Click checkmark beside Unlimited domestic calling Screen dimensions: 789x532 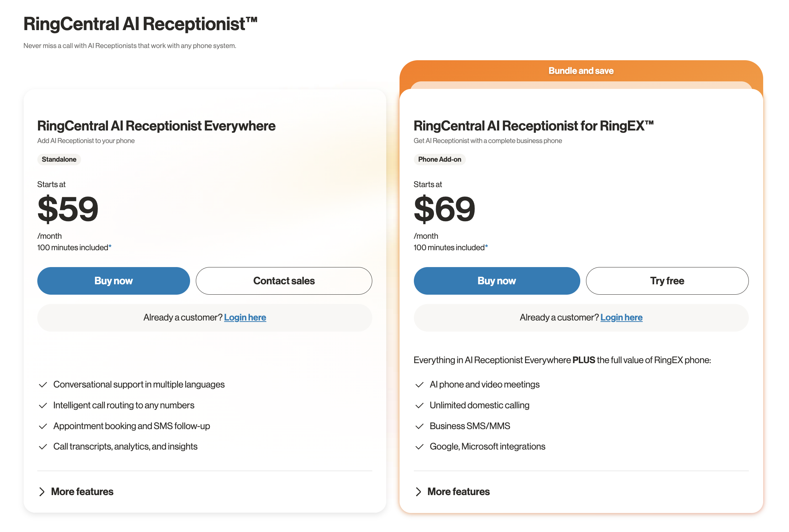point(419,405)
